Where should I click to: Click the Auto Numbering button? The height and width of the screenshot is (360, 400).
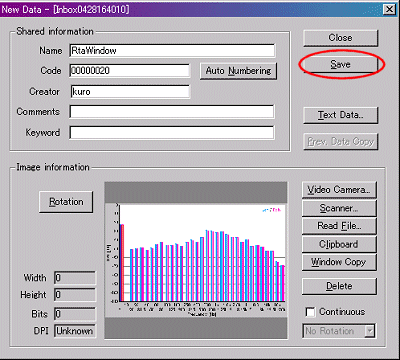238,71
